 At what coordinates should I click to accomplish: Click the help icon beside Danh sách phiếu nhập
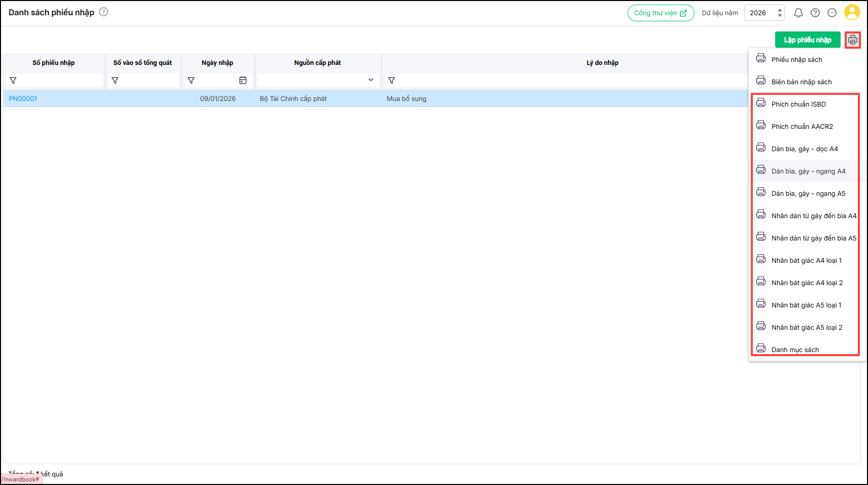[x=103, y=12]
